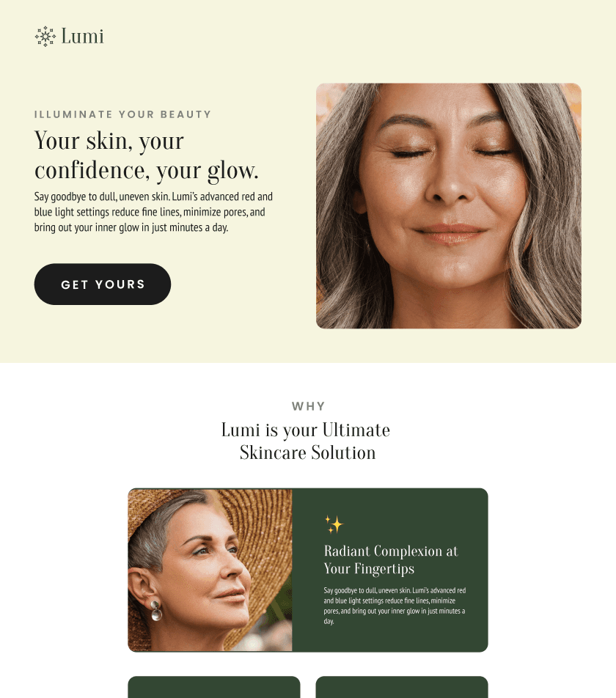616x698 pixels.
Task: Click the golden sparkles icon
Action: click(x=334, y=524)
